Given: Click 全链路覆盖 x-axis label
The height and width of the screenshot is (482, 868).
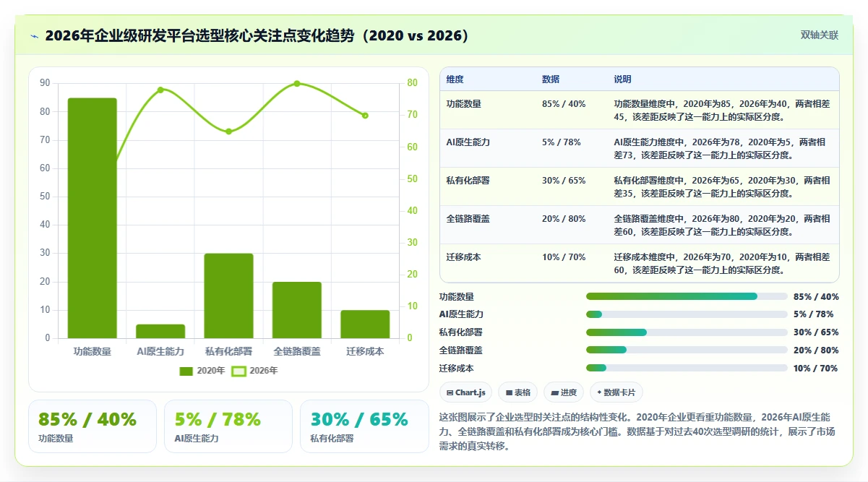Looking at the screenshot, I should pyautogui.click(x=297, y=352).
